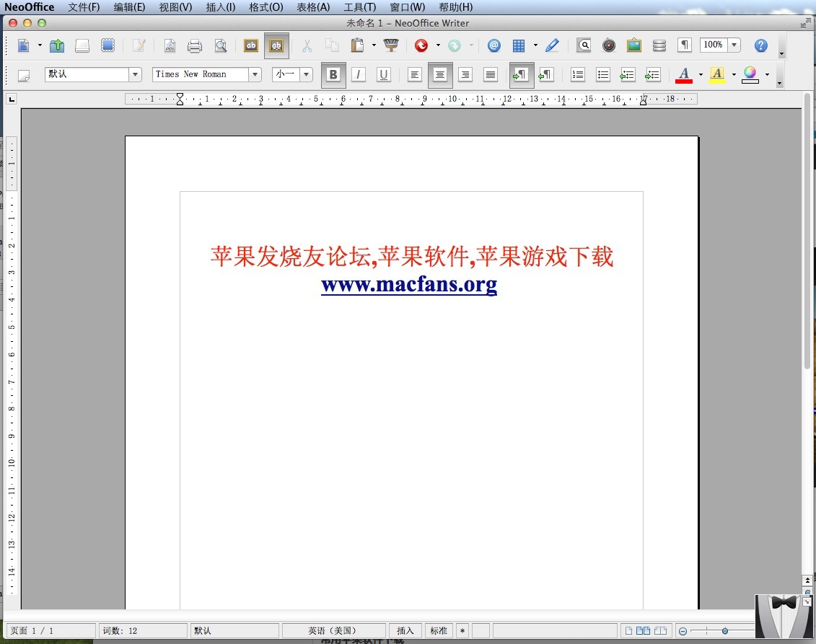816x644 pixels.
Task: Toggle Bold formatting
Action: pyautogui.click(x=333, y=75)
